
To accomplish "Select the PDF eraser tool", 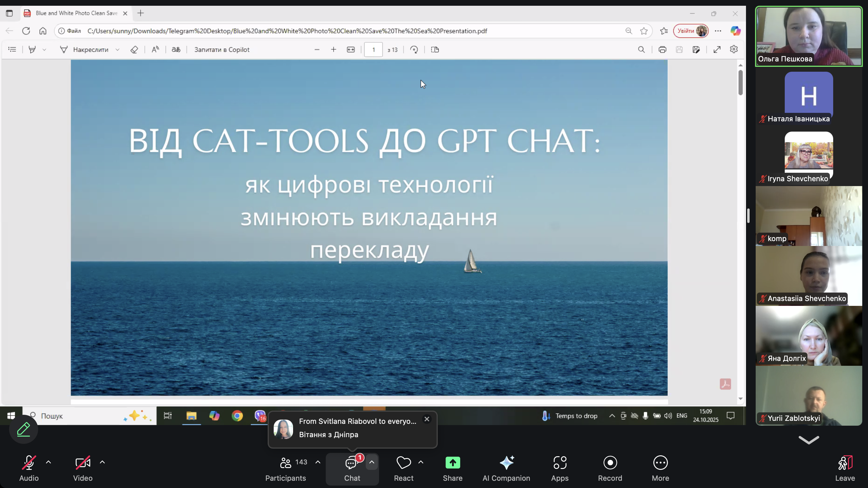I will click(x=134, y=50).
